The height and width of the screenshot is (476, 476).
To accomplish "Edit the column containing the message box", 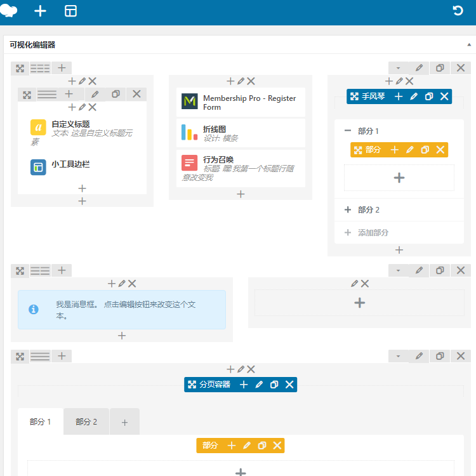I will (x=122, y=284).
